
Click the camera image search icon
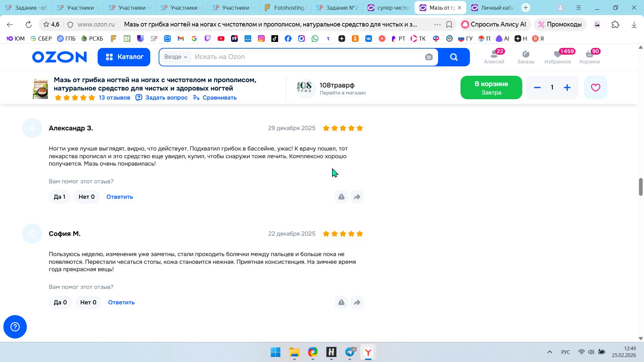coord(429,57)
